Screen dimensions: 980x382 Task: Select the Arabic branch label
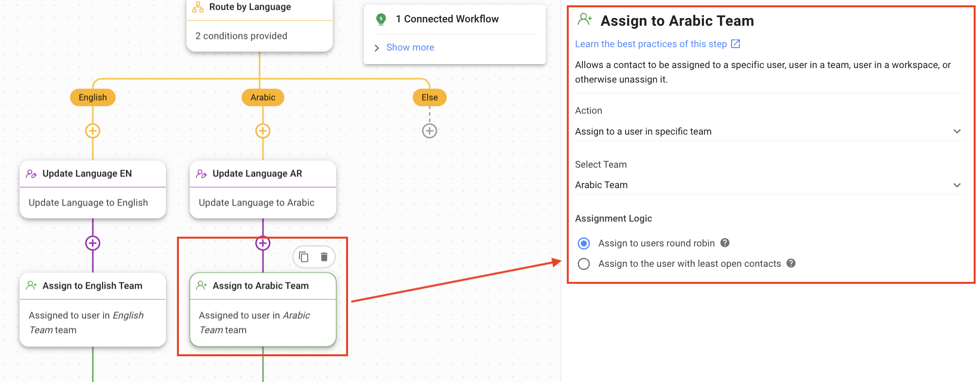coord(263,97)
